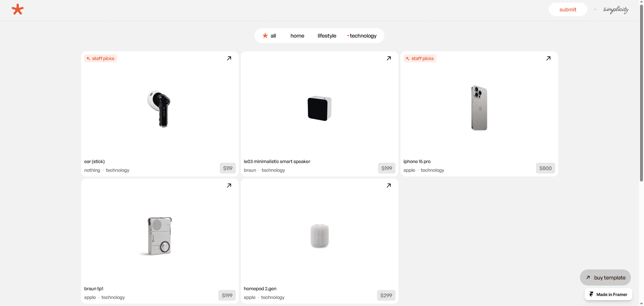644x306 pixels.
Task: Click the homepod 2.gen title
Action: 260,289
